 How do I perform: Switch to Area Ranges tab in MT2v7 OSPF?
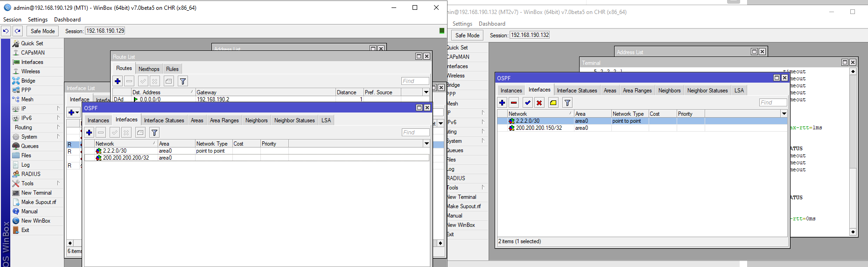click(637, 90)
